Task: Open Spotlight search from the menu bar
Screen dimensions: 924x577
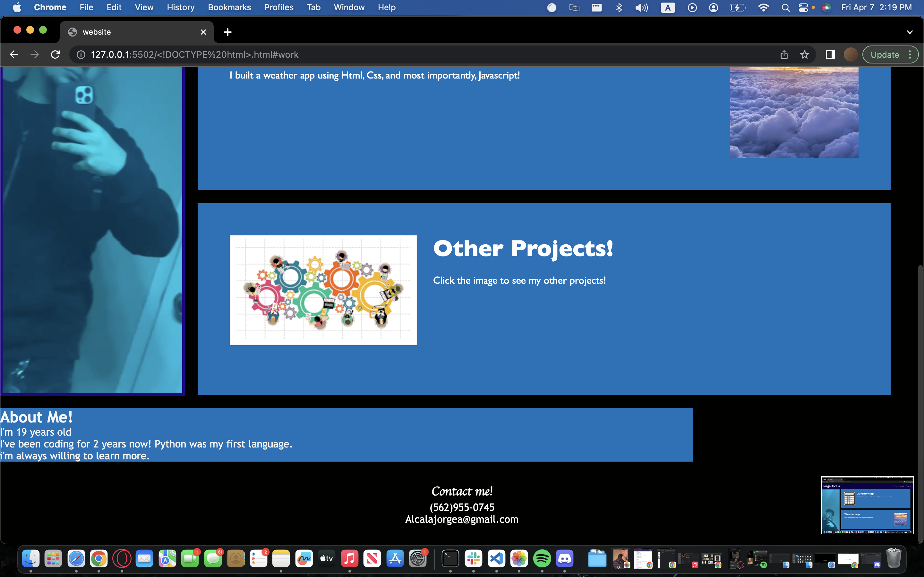Action: 785,7
